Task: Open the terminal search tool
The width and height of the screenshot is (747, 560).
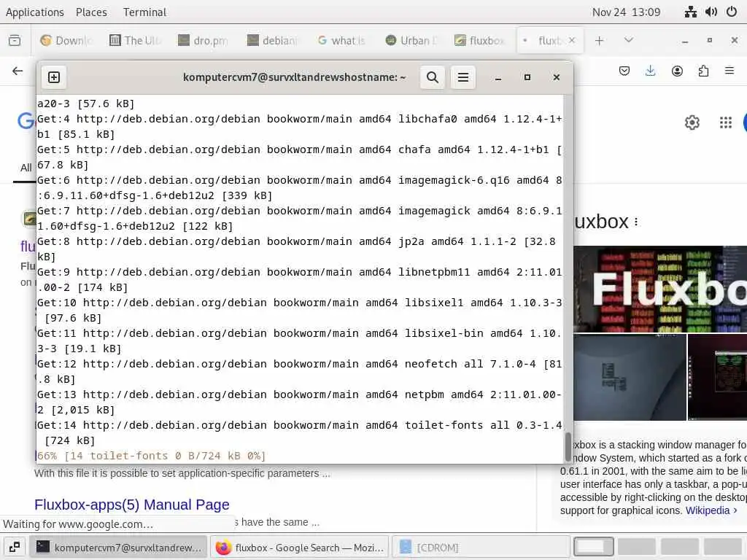Action: point(432,77)
